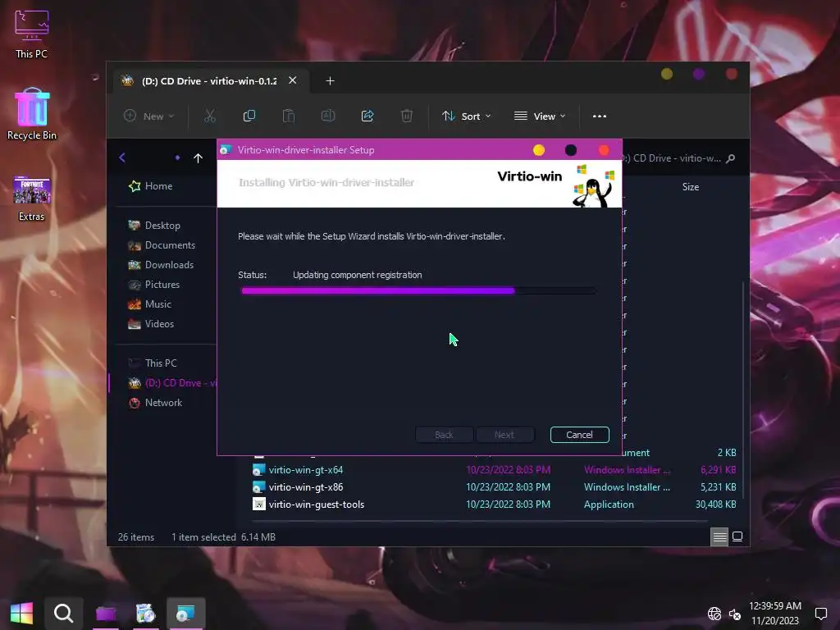
Task: Click the muted volume tray icon
Action: point(735,614)
